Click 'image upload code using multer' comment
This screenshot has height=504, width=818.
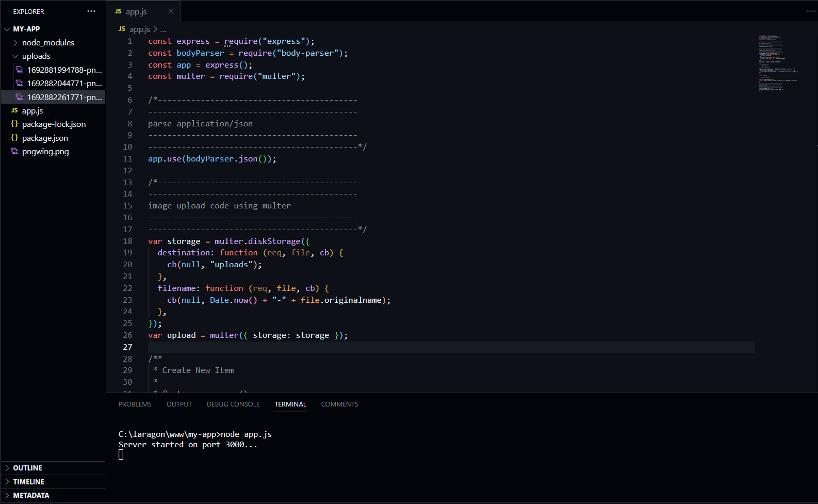tap(219, 206)
